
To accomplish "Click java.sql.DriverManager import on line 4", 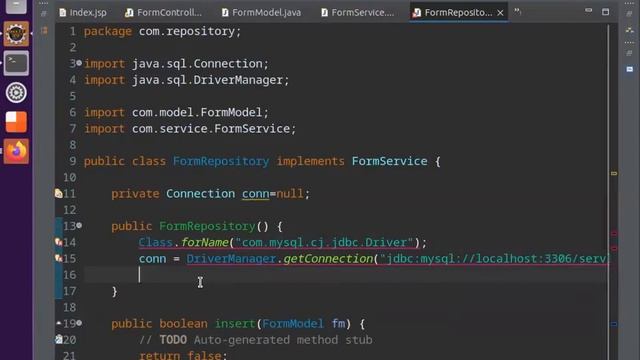I will click(x=207, y=80).
